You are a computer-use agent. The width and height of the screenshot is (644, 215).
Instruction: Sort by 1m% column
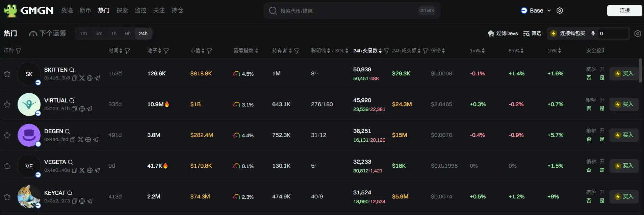click(483, 51)
